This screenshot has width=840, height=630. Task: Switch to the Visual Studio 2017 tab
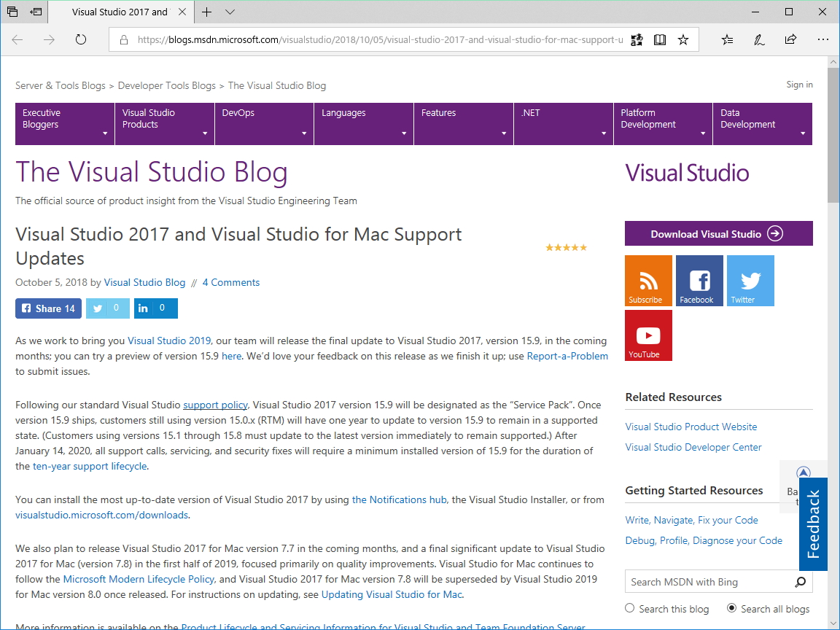click(117, 12)
